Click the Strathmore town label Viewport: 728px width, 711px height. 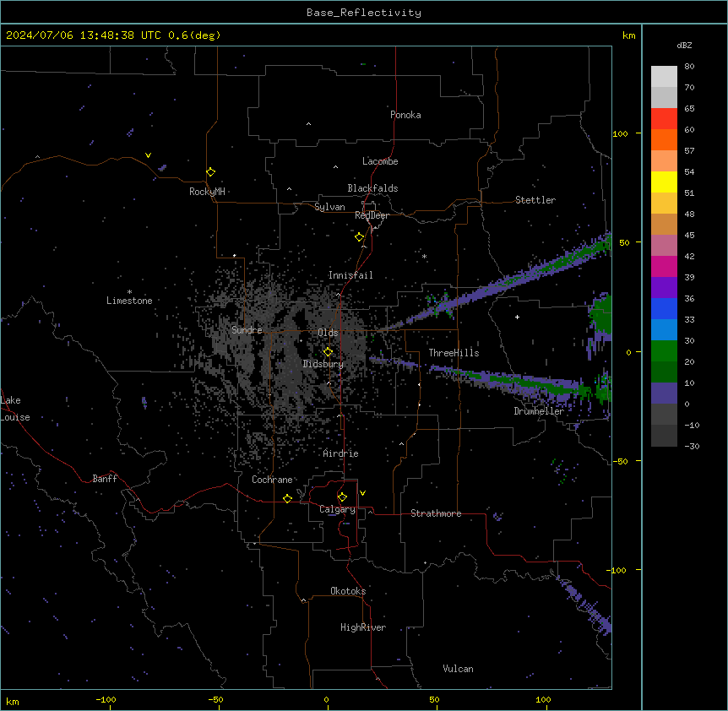pos(436,513)
